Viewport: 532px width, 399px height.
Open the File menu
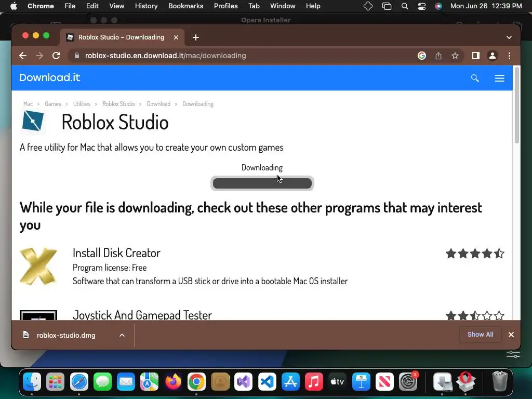70,6
